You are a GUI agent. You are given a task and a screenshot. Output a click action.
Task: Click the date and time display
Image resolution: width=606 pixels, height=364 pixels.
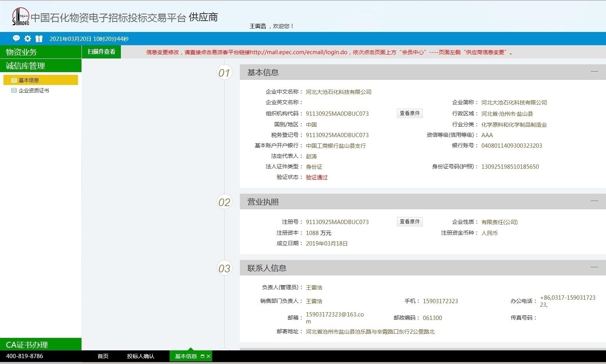pyautogui.click(x=89, y=39)
